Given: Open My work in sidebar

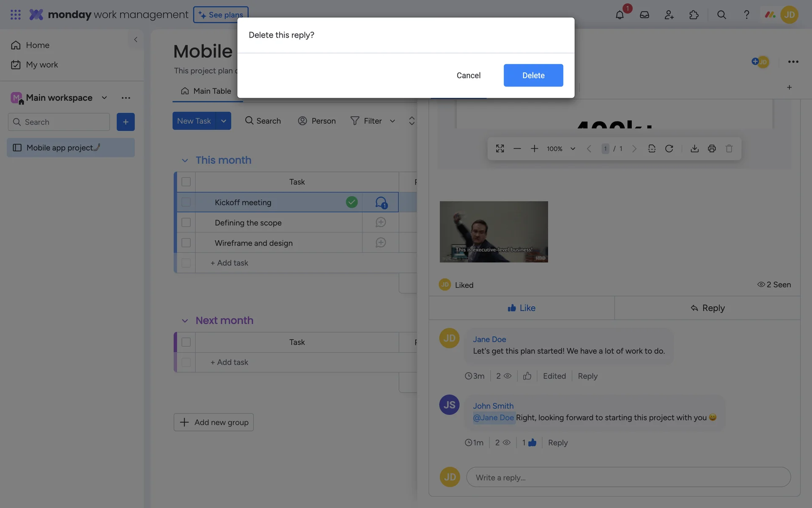Looking at the screenshot, I should [41, 65].
